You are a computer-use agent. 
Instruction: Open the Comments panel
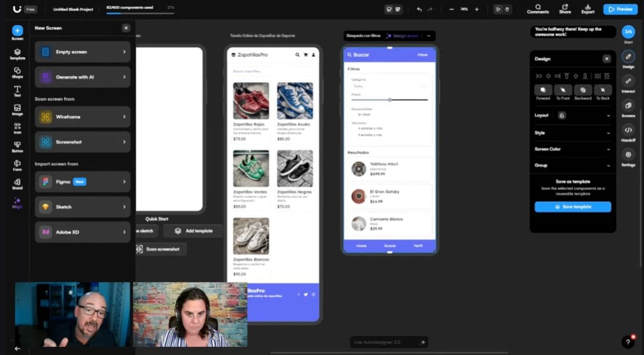coord(538,9)
